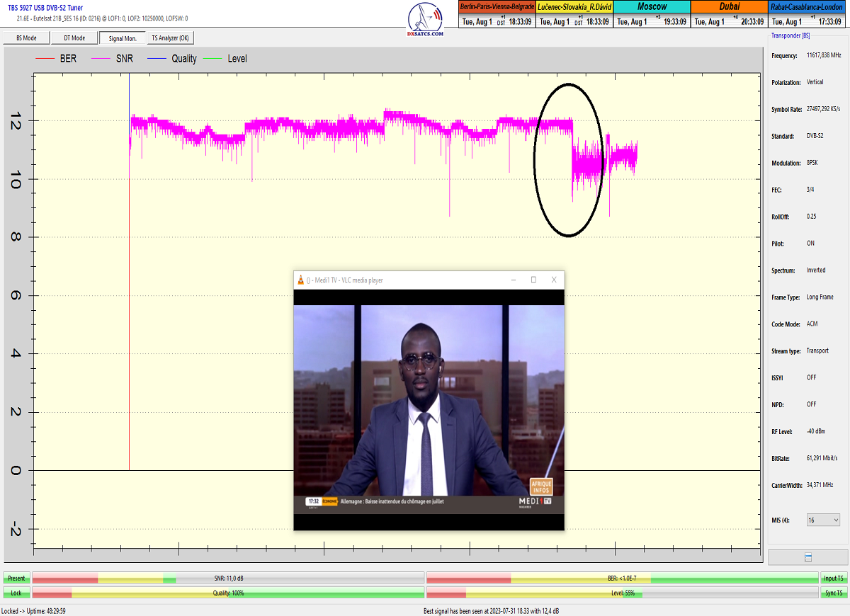This screenshot has width=850, height=616.
Task: Click the VLC cone icon in title bar
Action: [300, 280]
